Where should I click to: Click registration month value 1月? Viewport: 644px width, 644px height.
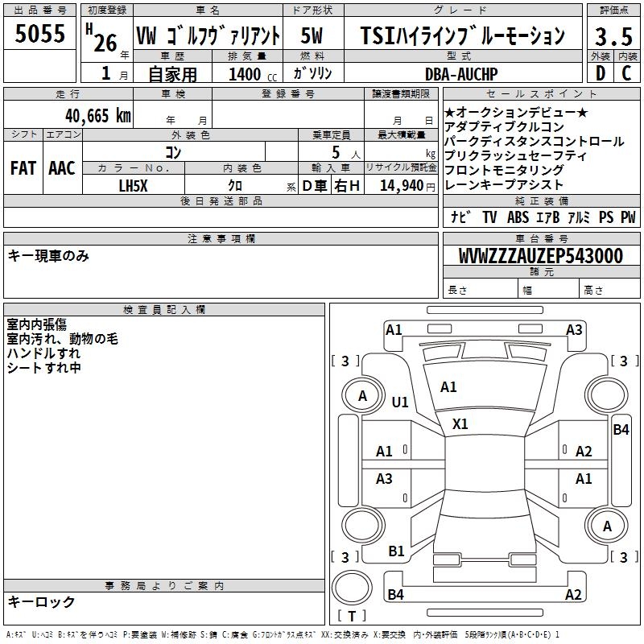point(114,74)
